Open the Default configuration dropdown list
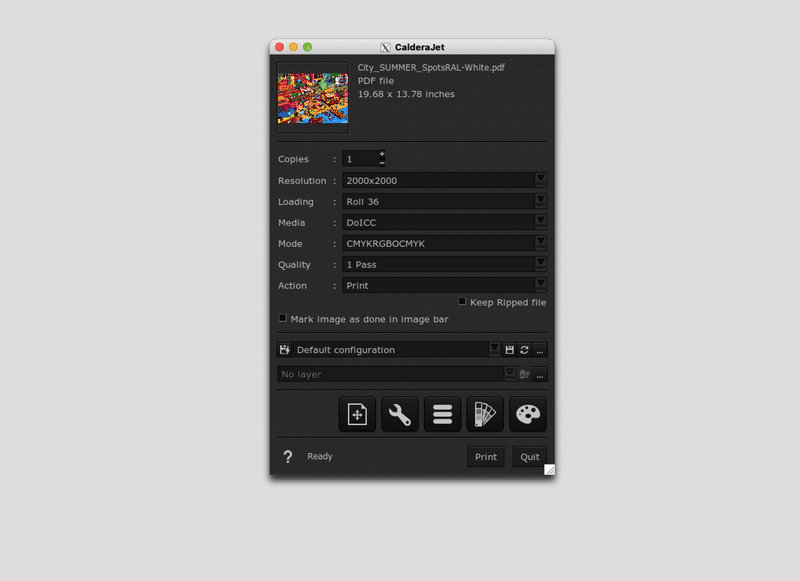The height and width of the screenshot is (581, 800). 494,350
